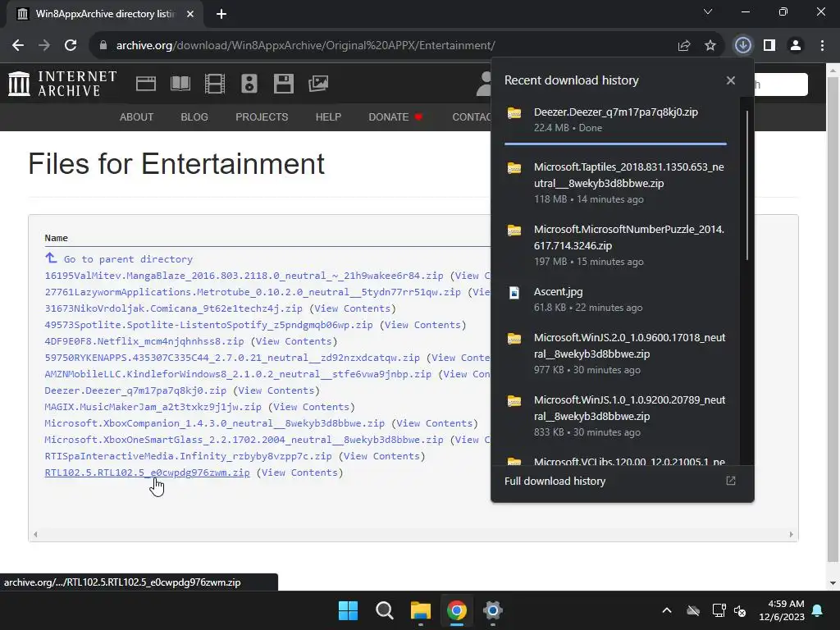View Contents of MAGIX MusicMakerJam zip
This screenshot has width=840, height=630.
(311, 407)
